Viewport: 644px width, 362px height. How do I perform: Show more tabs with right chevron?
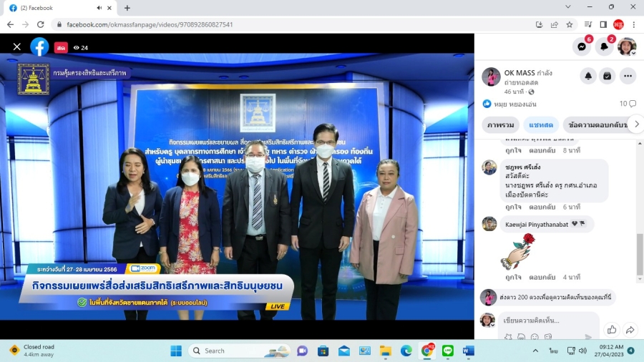point(637,124)
